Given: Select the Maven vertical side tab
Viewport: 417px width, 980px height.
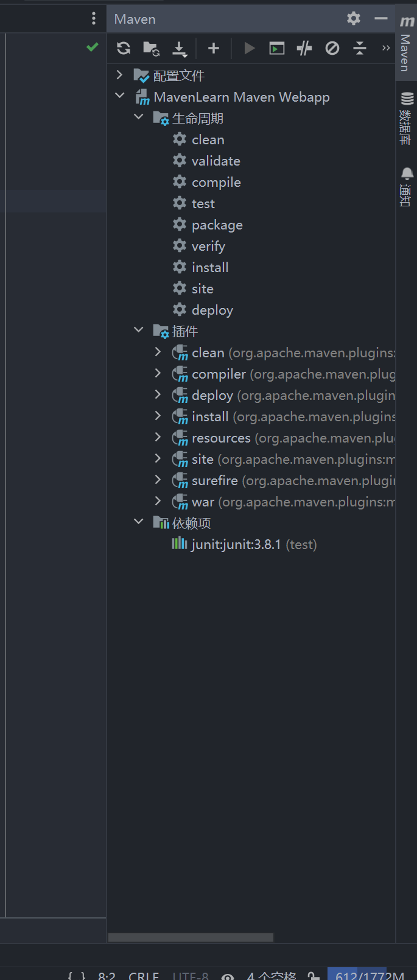Looking at the screenshot, I should [406, 46].
